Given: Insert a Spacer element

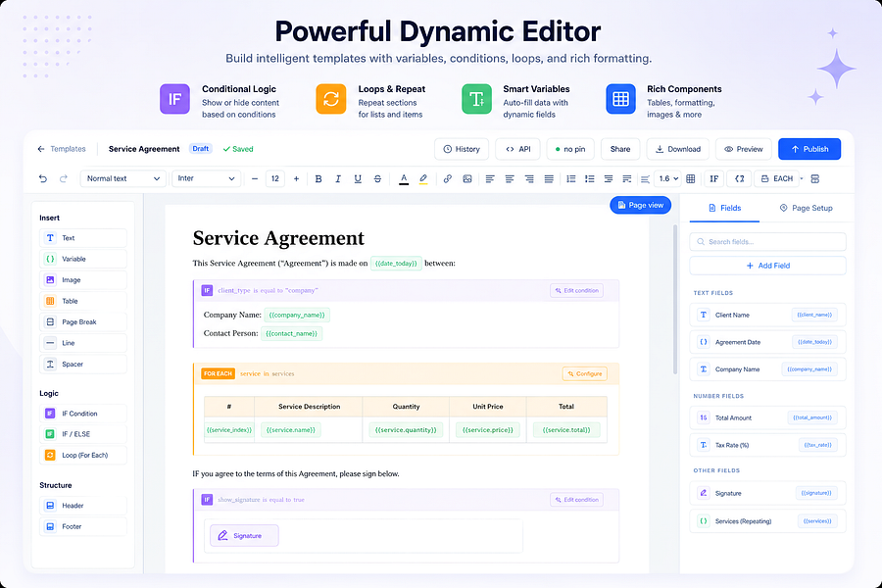Looking at the screenshot, I should click(x=83, y=364).
